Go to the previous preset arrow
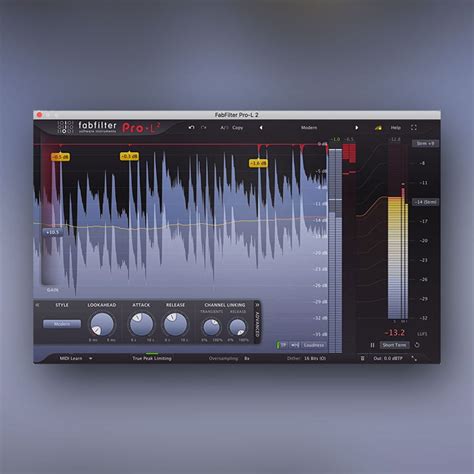 coord(261,128)
